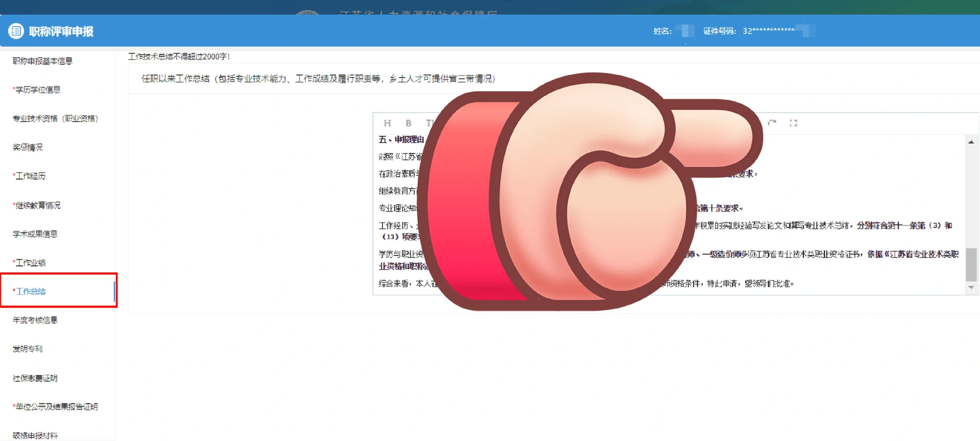Select 专业技术资格（职业资格） in sidebar
980x441 pixels.
[56, 118]
